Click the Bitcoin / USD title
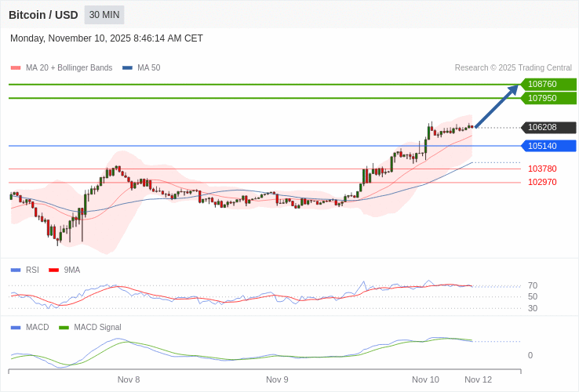579x392 pixels. point(43,15)
